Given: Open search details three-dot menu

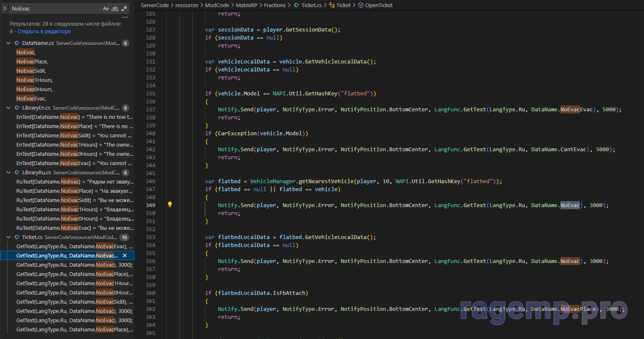Looking at the screenshot, I should 125,18.
